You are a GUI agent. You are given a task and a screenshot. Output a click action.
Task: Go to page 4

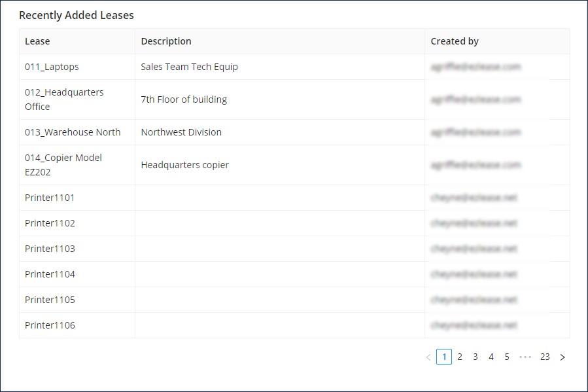click(x=491, y=357)
